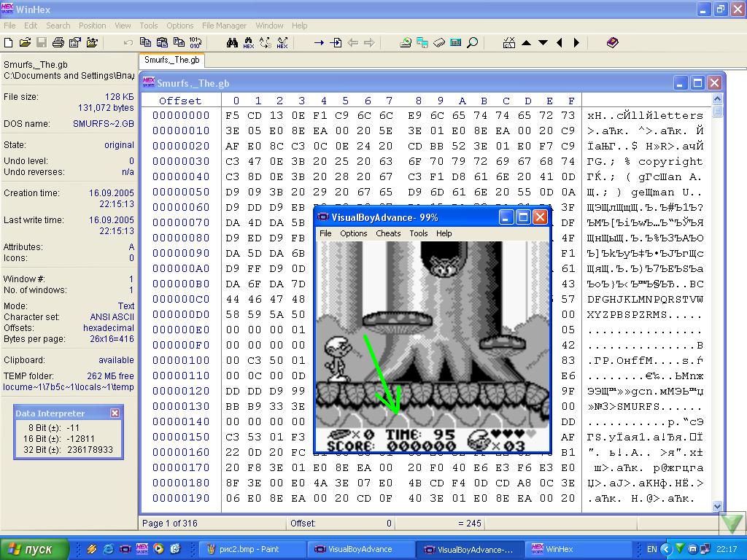Click the Go To Offset arrow icon
The width and height of the screenshot is (747, 560).
click(x=319, y=43)
